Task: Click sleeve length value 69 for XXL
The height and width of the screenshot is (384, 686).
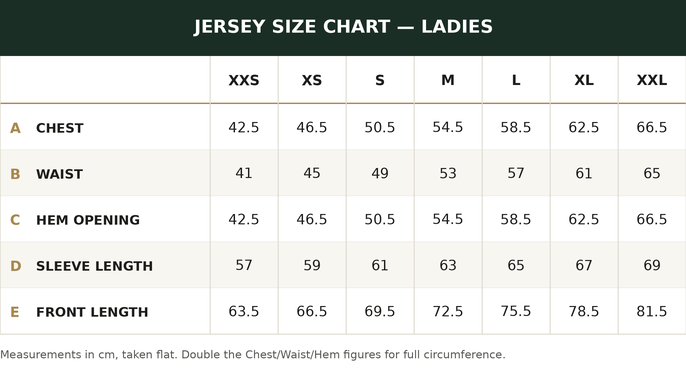Action: click(651, 265)
